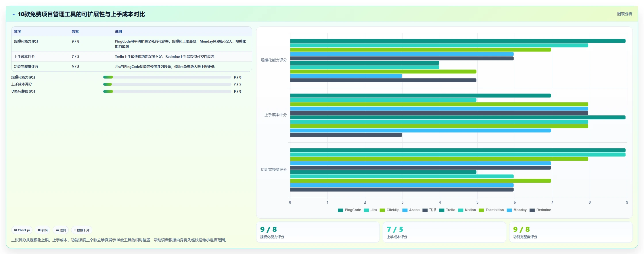Toggle the Notion legend item

[x=467, y=210]
